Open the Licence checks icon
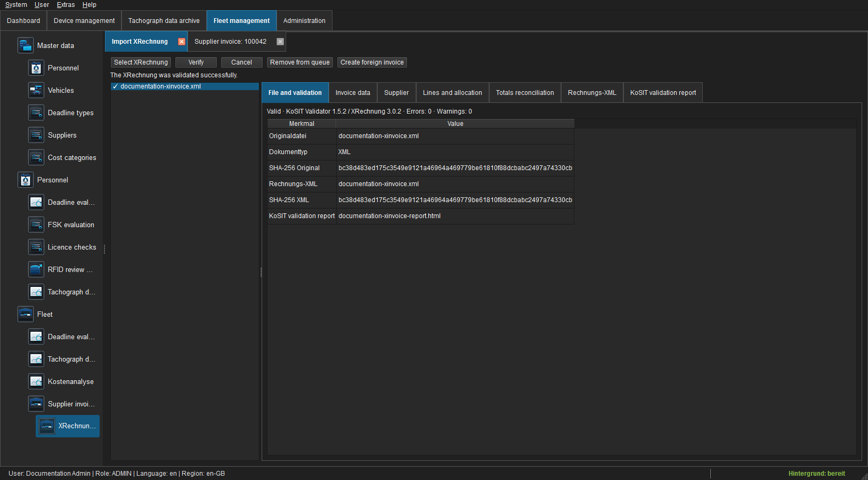Screen dimensions: 868x480 tap(36, 247)
